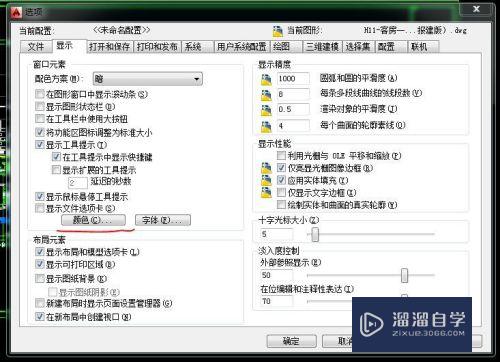The width and height of the screenshot is (500, 362).
Task: Enable 绘制实体和曲面的真实轮廓
Action: [281, 204]
